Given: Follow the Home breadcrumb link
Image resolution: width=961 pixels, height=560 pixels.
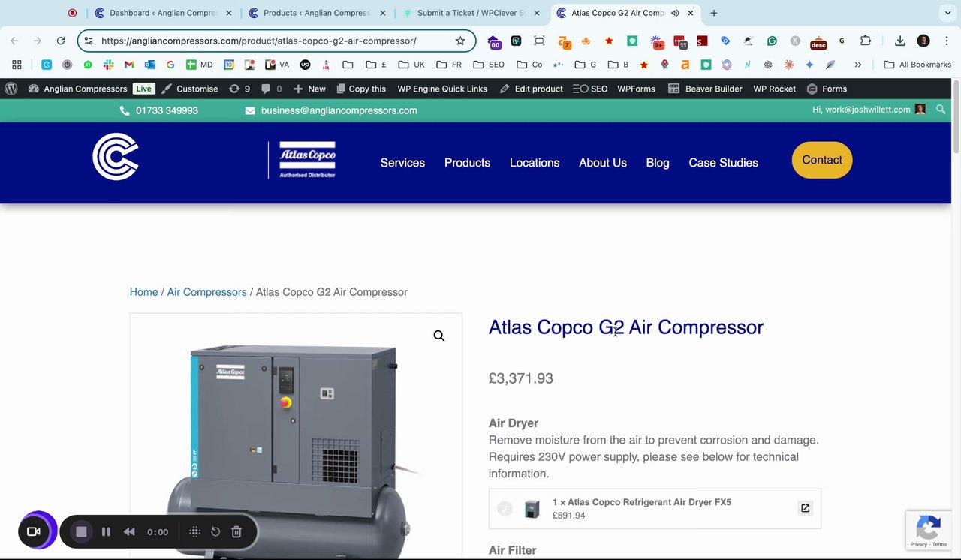Looking at the screenshot, I should 143,292.
